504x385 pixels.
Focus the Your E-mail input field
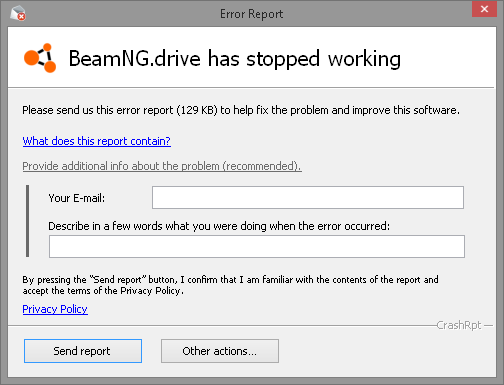click(308, 198)
